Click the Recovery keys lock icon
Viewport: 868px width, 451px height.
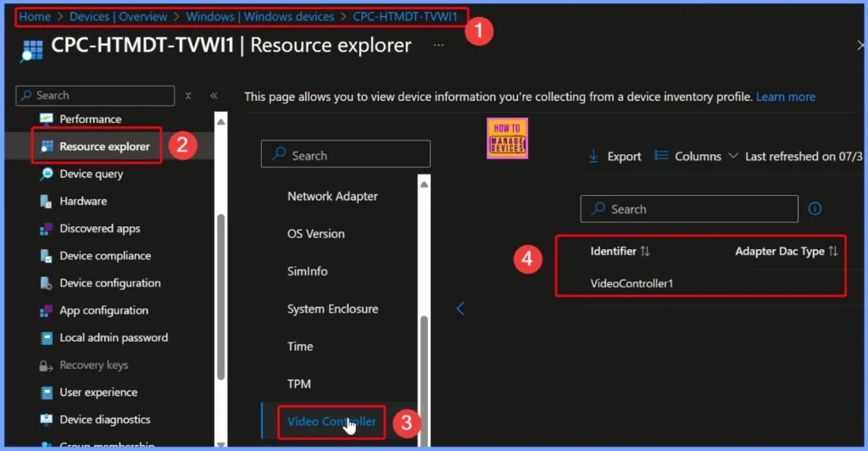pos(46,365)
